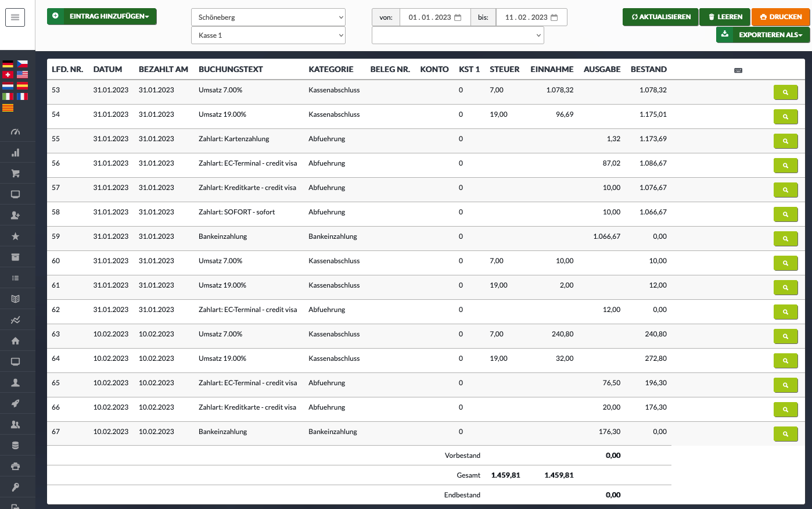Screen dimensions: 812x509
Task: Open the list sidebar icon
Action: click(x=16, y=278)
